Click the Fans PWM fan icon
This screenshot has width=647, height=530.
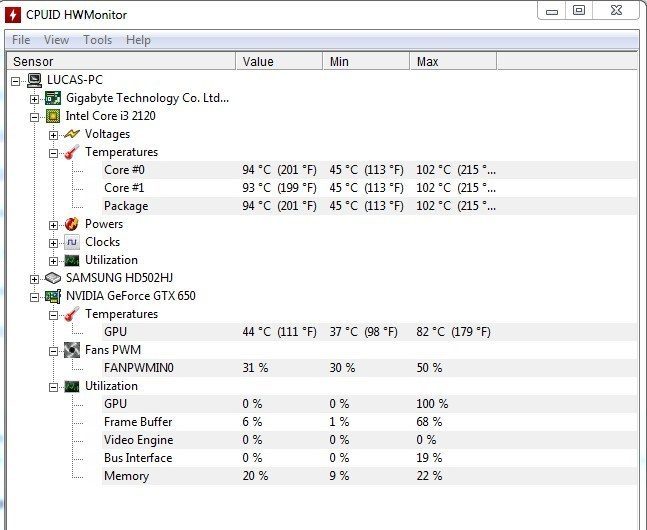click(72, 350)
